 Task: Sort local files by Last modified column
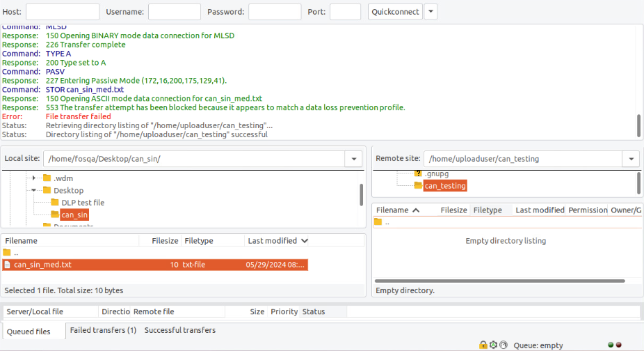274,241
